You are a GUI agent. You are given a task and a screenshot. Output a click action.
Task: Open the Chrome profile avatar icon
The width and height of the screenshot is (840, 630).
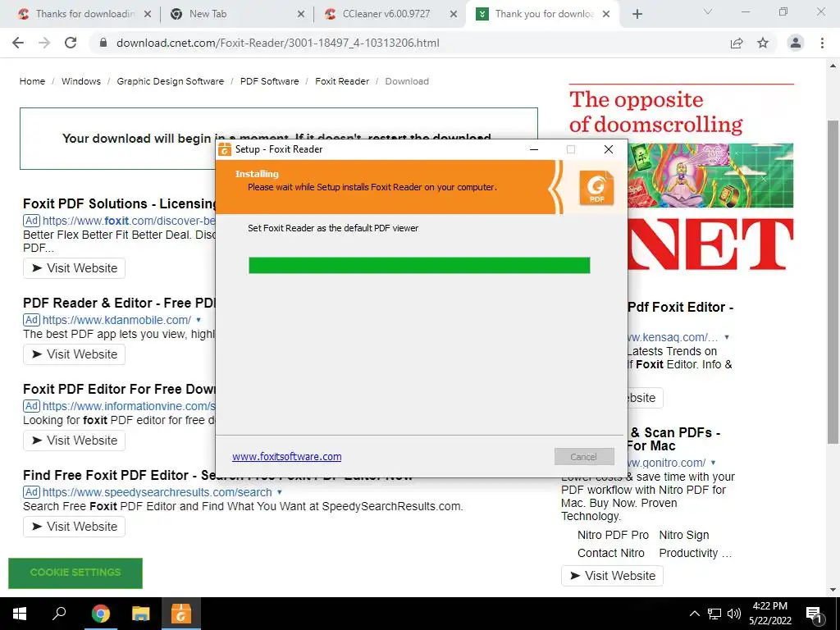coord(796,43)
